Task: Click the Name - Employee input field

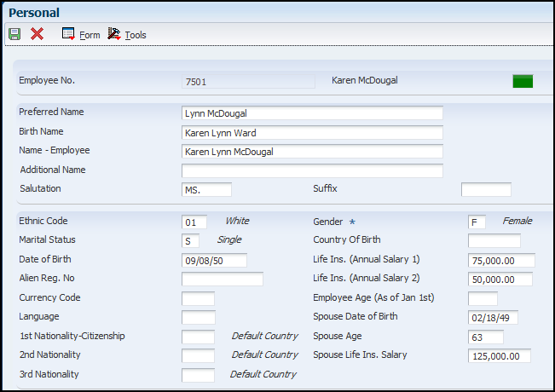Action: click(x=312, y=152)
